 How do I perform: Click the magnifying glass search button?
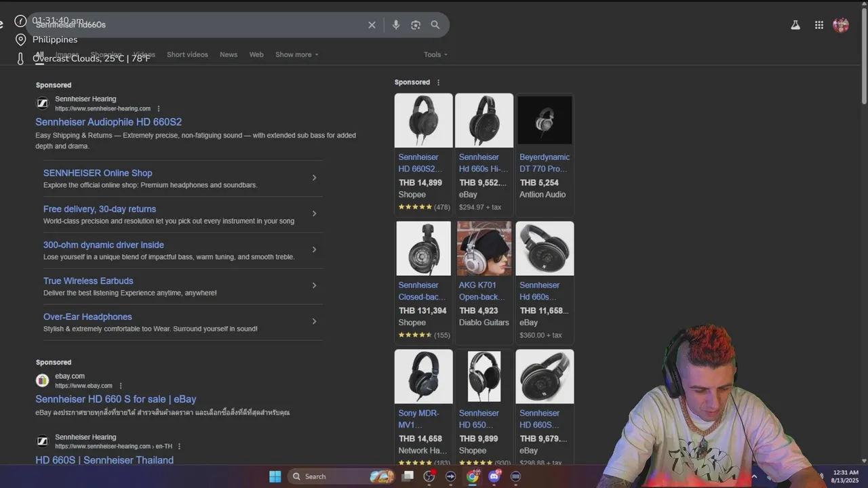[x=435, y=25]
